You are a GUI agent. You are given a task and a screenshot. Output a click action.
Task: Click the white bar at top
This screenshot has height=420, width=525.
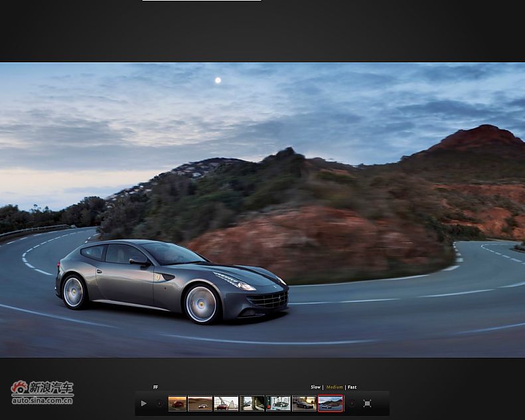coord(201,1)
